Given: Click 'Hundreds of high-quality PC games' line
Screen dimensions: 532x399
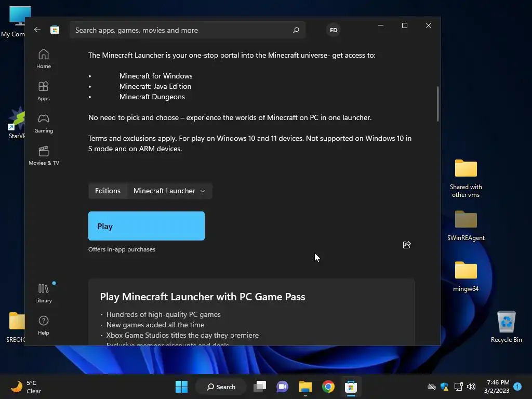Looking at the screenshot, I should pyautogui.click(x=164, y=314).
